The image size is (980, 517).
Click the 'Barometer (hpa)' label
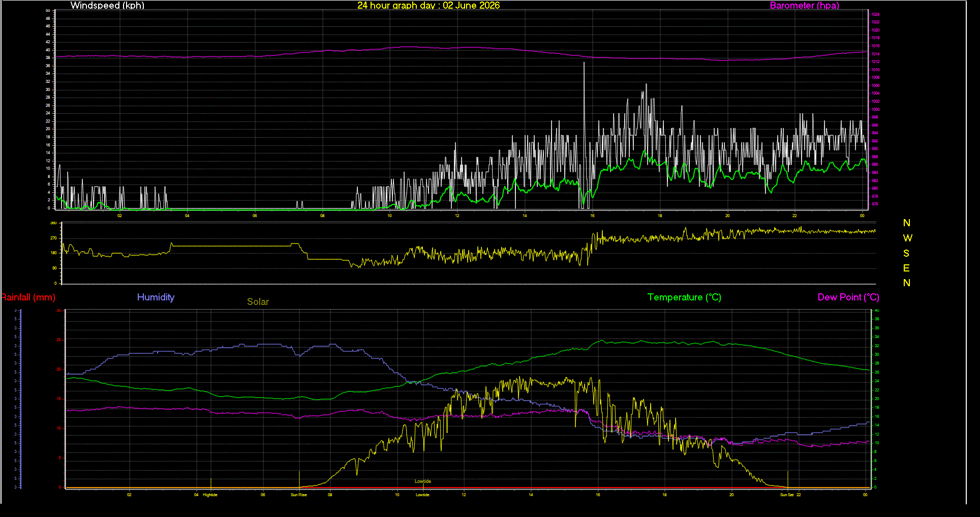tap(805, 6)
